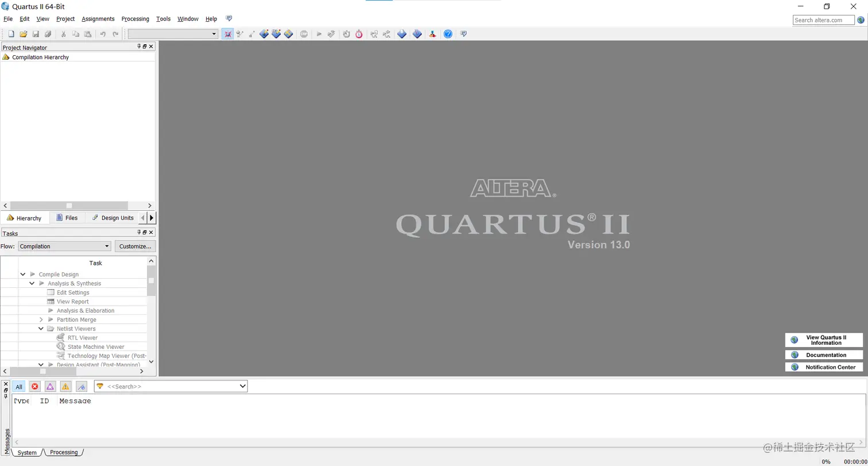Click the Customize... button
The image size is (868, 466).
tap(135, 247)
